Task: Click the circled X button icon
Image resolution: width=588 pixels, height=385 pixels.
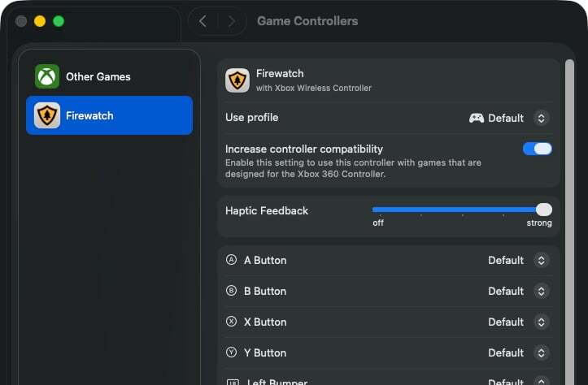Action: pyautogui.click(x=231, y=322)
